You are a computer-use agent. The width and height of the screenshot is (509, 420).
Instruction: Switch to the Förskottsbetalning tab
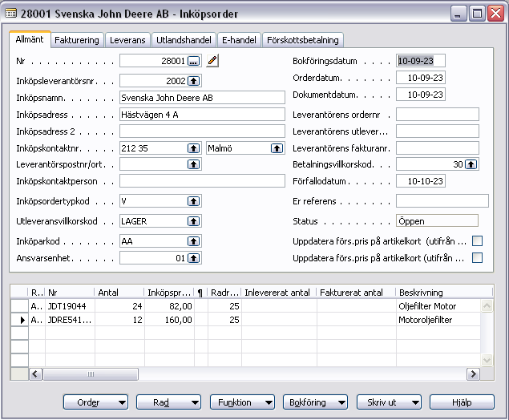(x=302, y=40)
